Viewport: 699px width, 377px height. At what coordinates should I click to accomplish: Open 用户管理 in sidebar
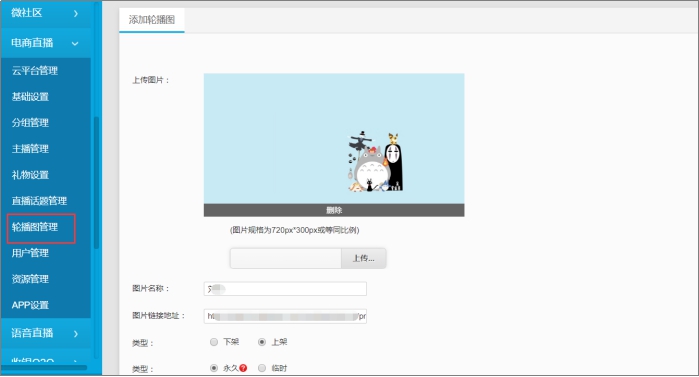30,253
